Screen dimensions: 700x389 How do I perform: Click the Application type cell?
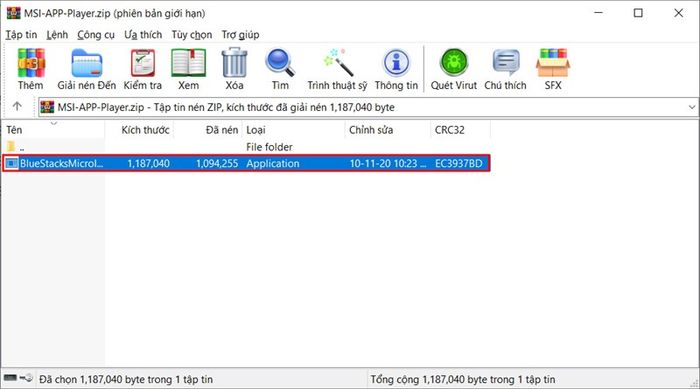pyautogui.click(x=273, y=163)
